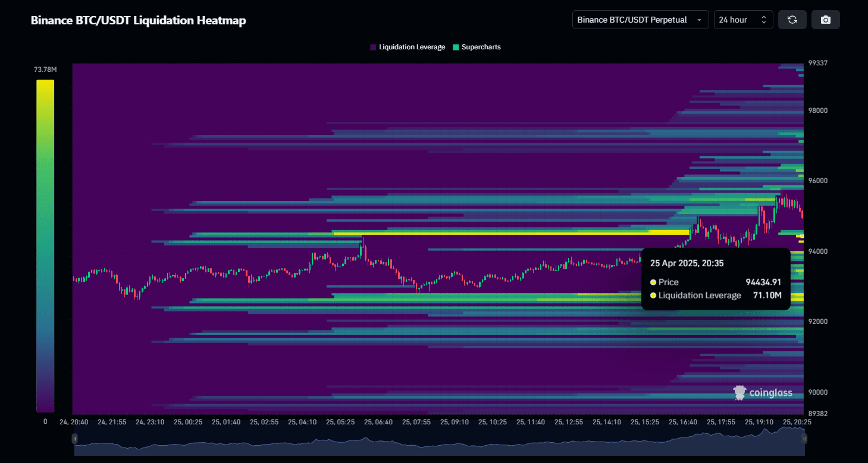
Task: Toggle the Liquidation Leverage legend series
Action: [x=408, y=47]
